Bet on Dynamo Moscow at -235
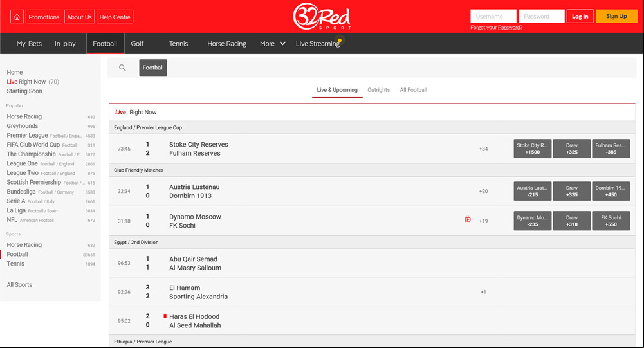The height and width of the screenshot is (348, 644). [x=532, y=221]
